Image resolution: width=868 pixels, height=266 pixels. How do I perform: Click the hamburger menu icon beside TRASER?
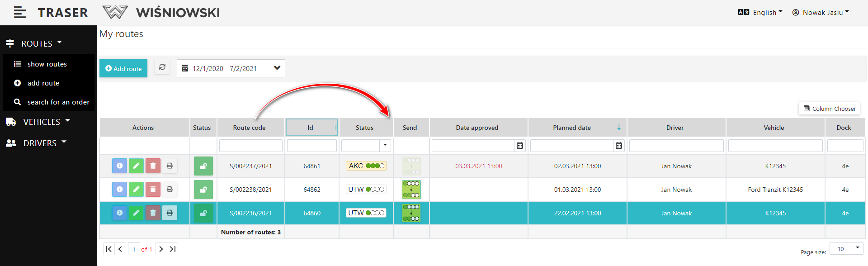coord(19,12)
